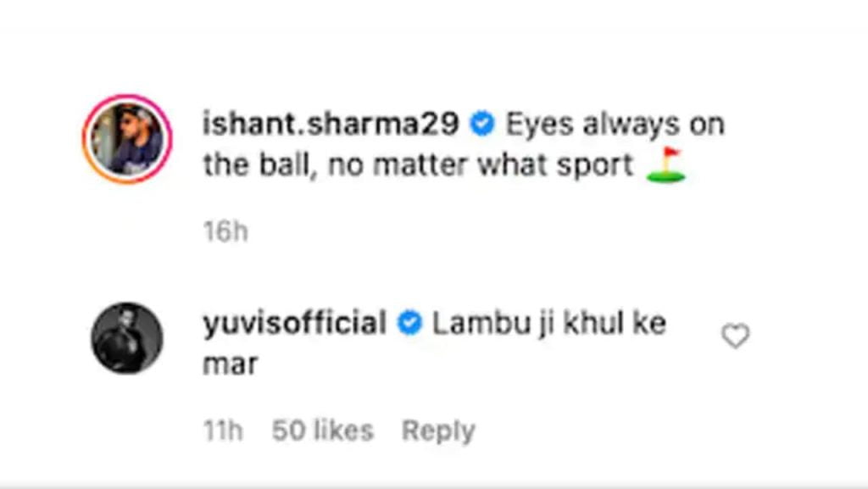Visit the ishant.sharma29 username link
This screenshot has width=868, height=489.
tap(331, 124)
